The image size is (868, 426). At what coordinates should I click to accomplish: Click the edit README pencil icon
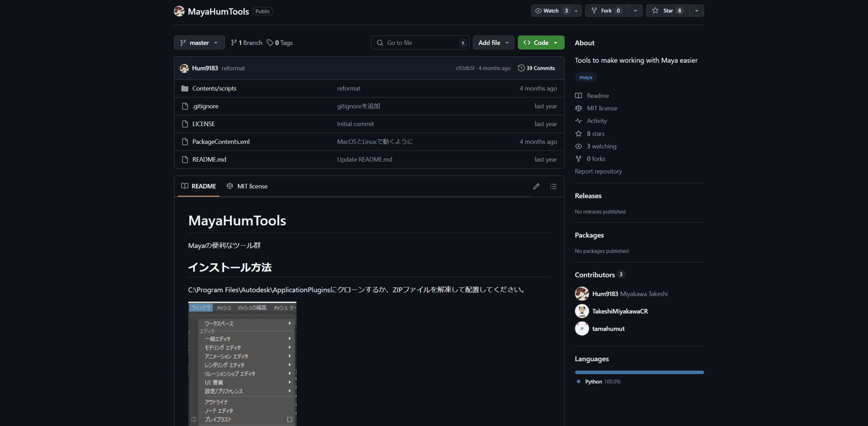point(536,186)
